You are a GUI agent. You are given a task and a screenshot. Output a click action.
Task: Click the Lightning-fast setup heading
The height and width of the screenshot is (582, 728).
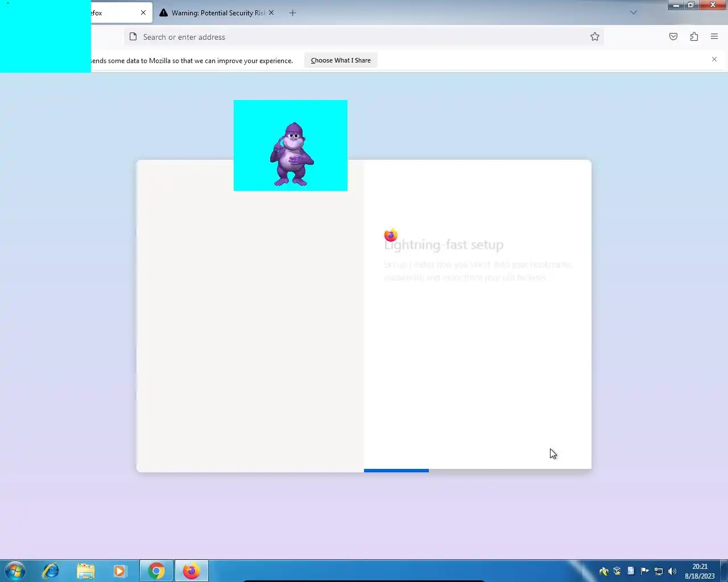tap(444, 245)
